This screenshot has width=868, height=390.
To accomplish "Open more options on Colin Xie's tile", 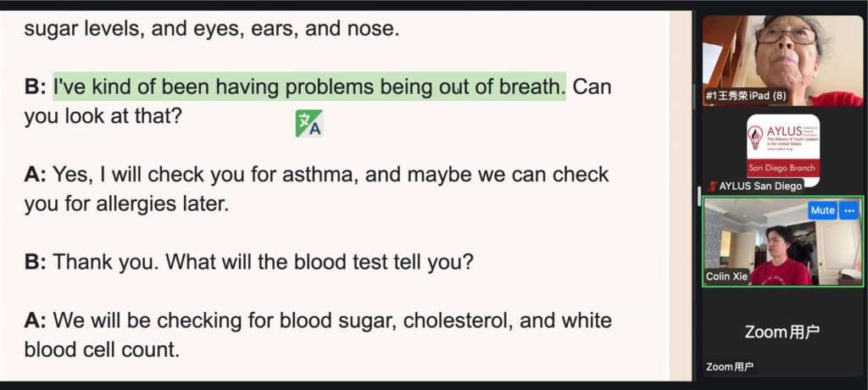I will click(x=849, y=210).
